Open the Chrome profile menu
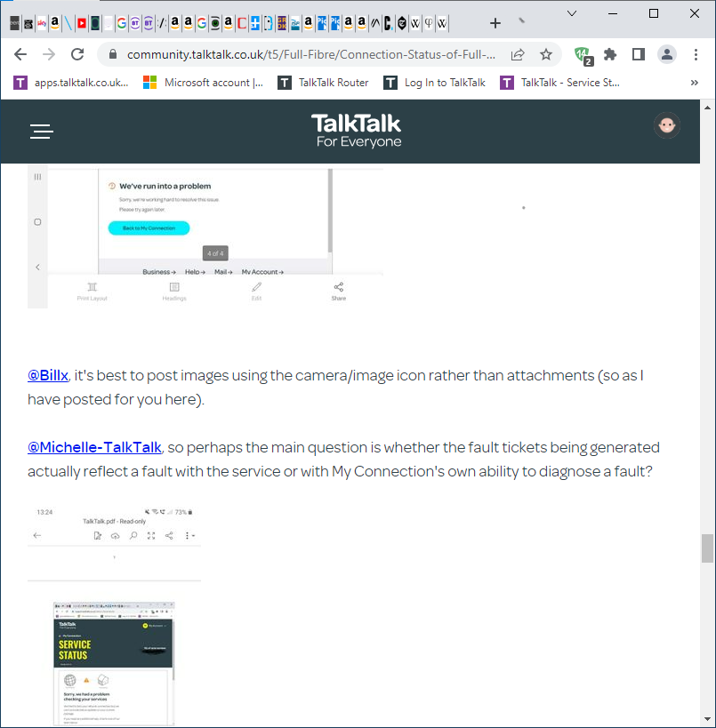Viewport: 716px width, 728px height. click(x=667, y=54)
